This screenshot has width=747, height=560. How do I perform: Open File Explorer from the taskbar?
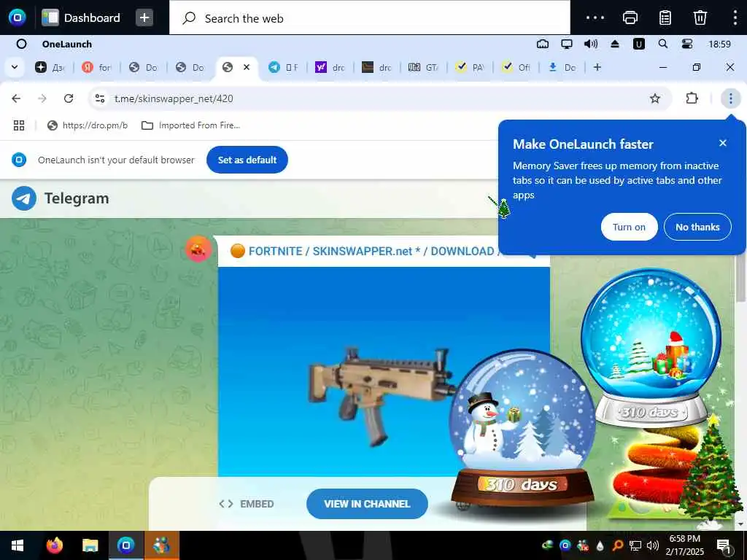tap(90, 545)
